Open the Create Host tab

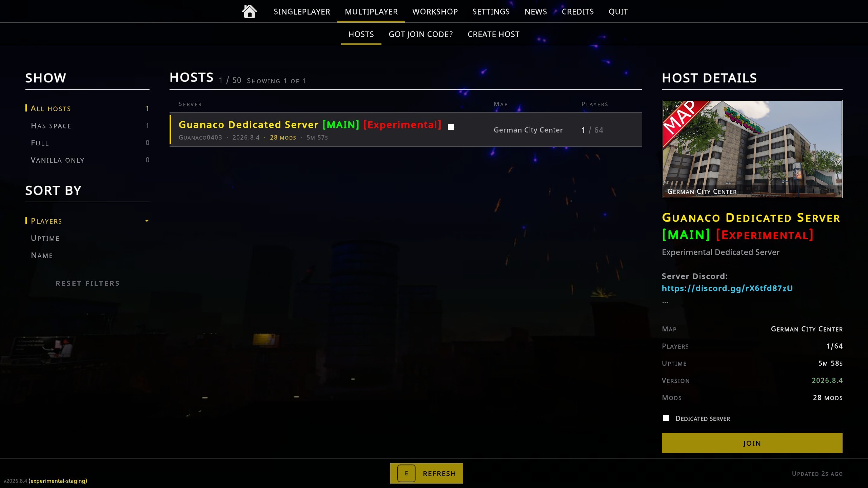coord(493,34)
